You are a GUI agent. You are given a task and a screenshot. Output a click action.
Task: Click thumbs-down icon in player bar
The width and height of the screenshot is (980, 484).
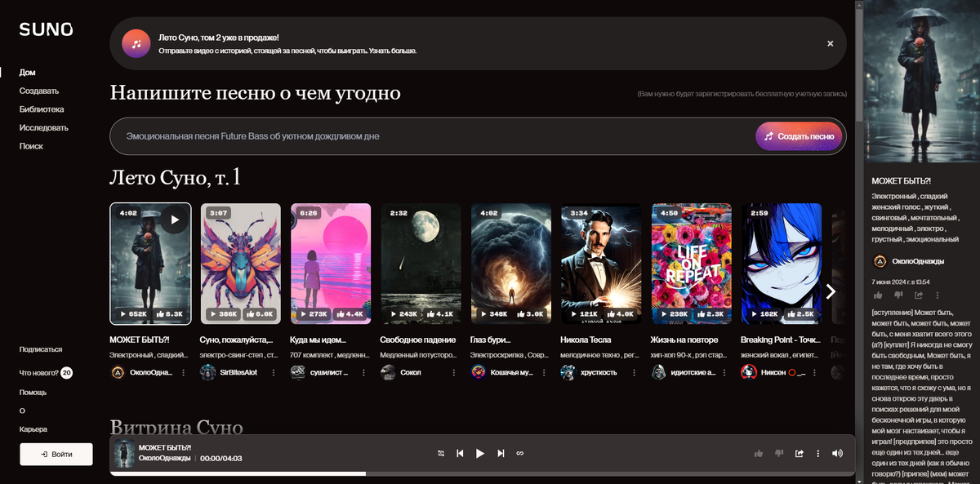tap(779, 453)
